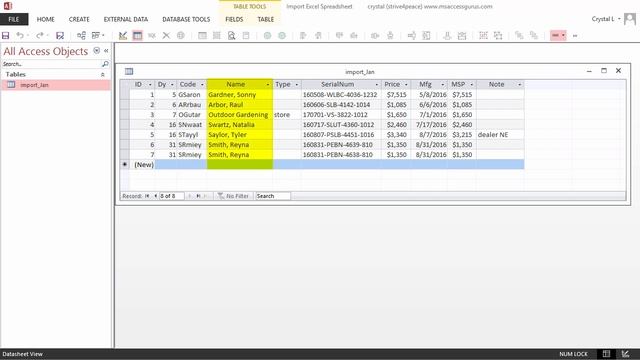Click the Crystal L account name
640x360 pixels.
(603, 19)
